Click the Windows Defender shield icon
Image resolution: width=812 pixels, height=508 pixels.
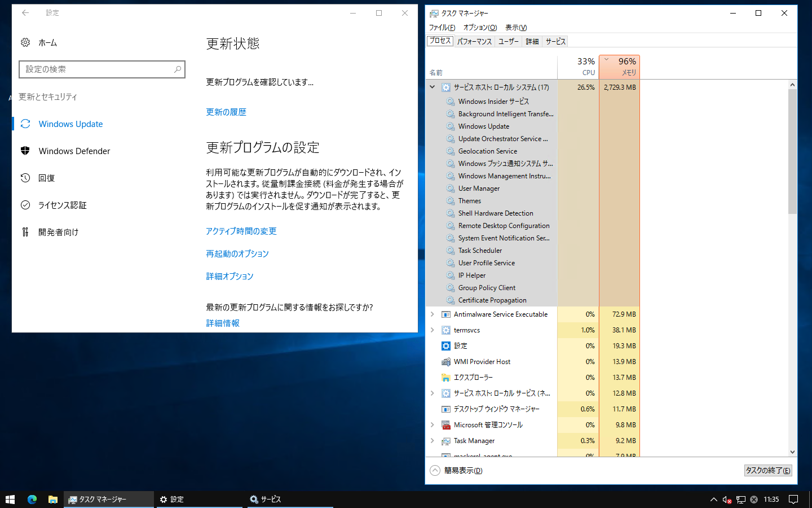click(x=25, y=151)
